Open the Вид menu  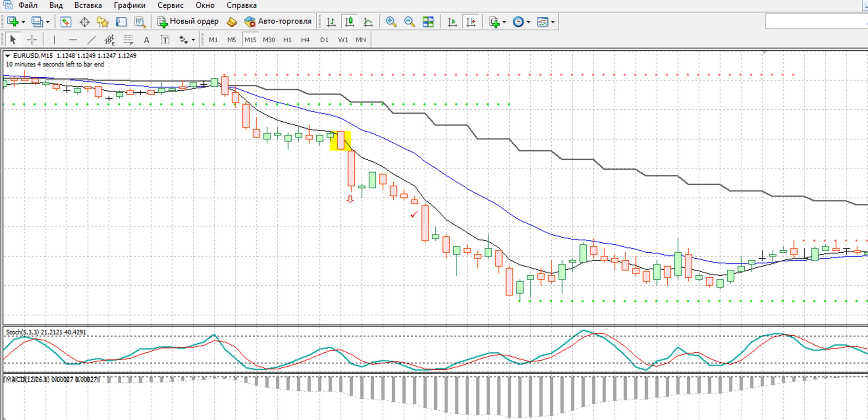click(x=56, y=5)
